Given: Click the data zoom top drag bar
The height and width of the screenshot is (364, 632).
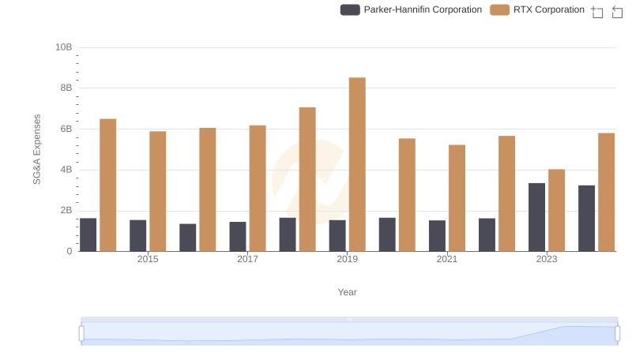Looking at the screenshot, I should 349,319.
